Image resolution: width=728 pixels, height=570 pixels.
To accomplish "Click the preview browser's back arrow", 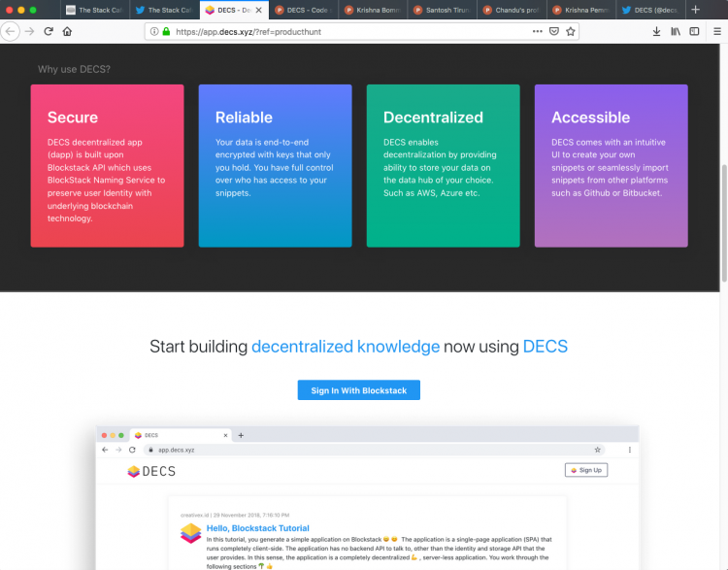I will tap(105, 450).
